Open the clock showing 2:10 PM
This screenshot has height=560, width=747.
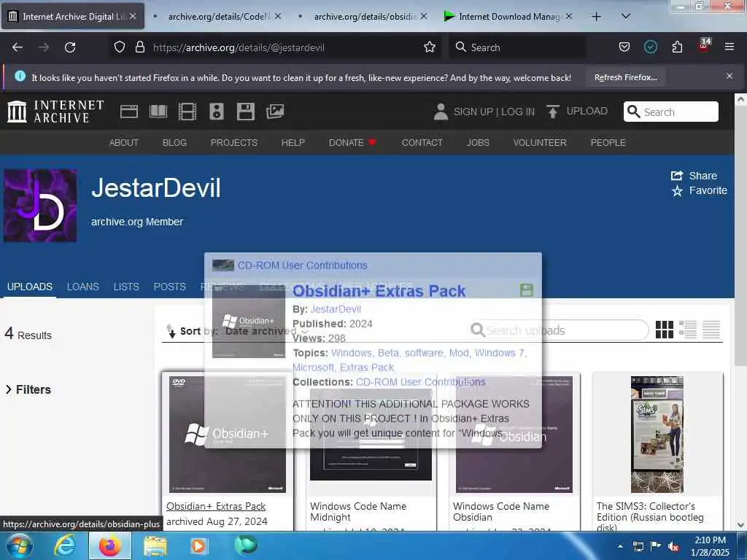point(710,545)
